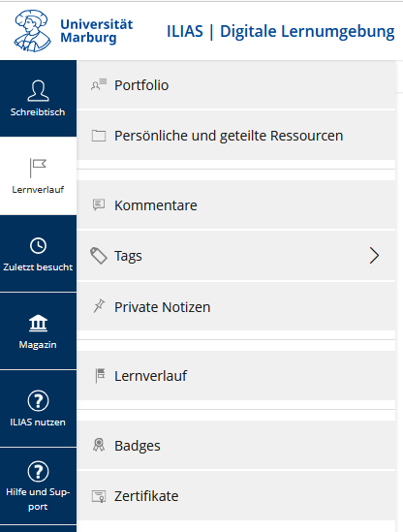
Task: Open the Lernverlauf menu entry
Action: (236, 376)
